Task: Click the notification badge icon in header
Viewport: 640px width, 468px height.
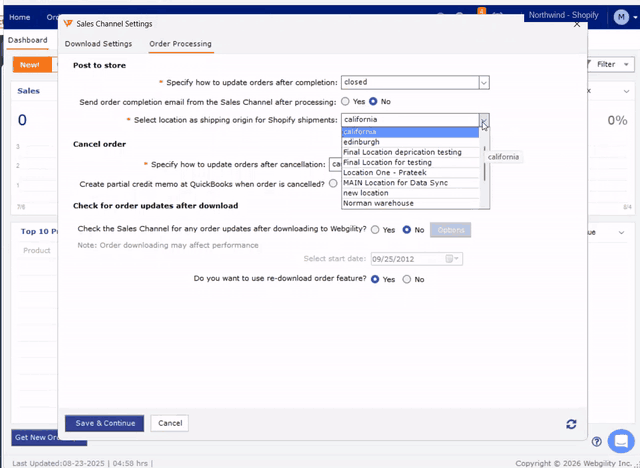Action: [481, 11]
